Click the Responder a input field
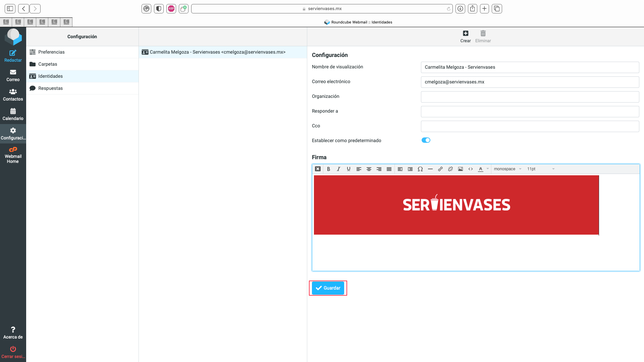The image size is (644, 362). click(x=530, y=111)
